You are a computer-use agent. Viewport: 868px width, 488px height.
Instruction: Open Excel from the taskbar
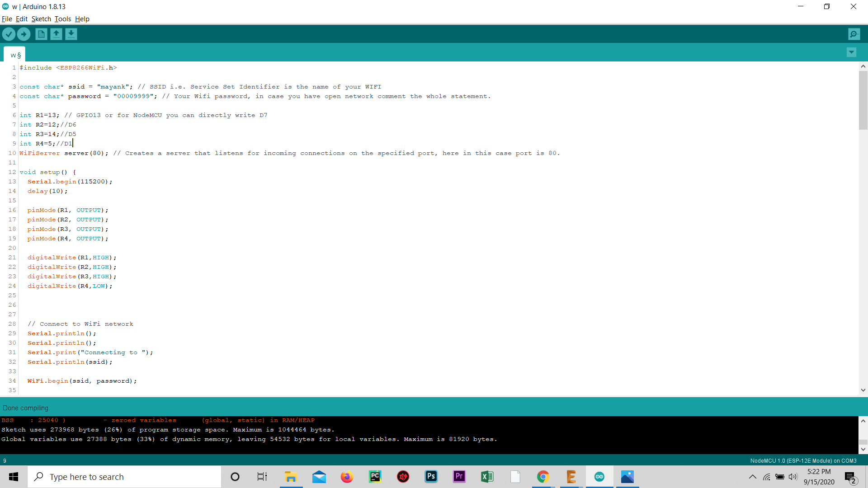tap(487, 477)
